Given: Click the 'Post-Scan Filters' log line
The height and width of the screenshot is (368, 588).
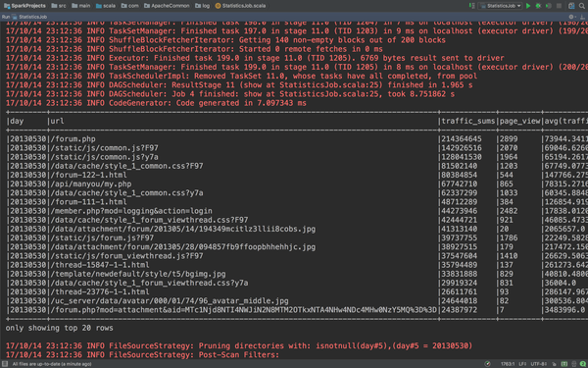Looking at the screenshot, I should (142, 355).
